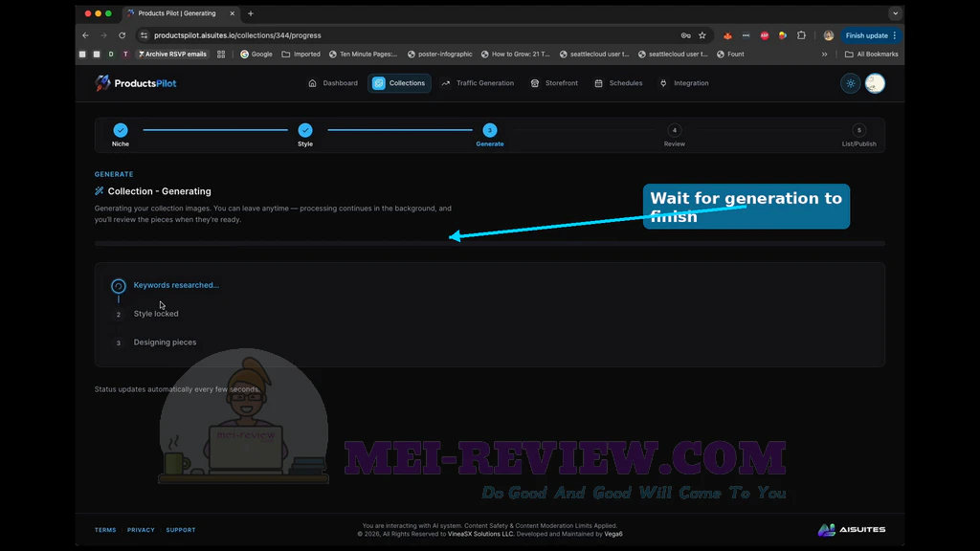Click the Finish update button
This screenshot has height=551, width=980.
tap(871, 35)
